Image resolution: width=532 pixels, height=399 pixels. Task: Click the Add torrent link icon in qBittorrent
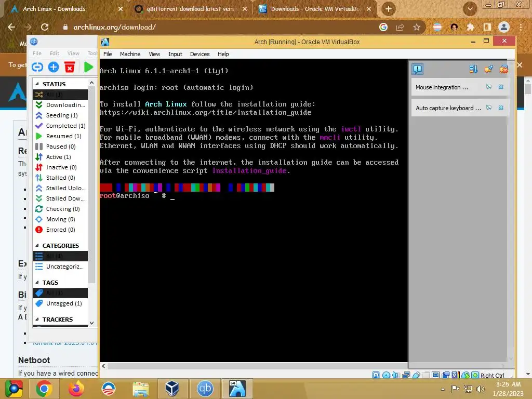37,67
